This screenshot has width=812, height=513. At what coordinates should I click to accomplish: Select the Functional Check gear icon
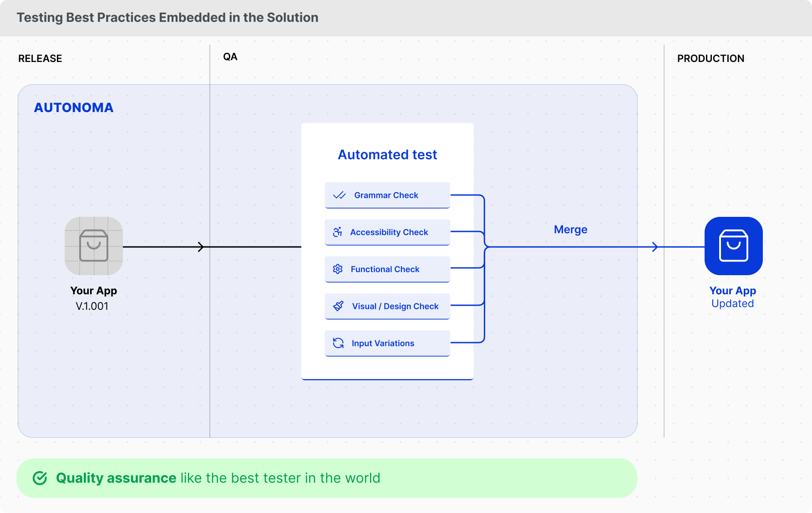click(x=337, y=269)
